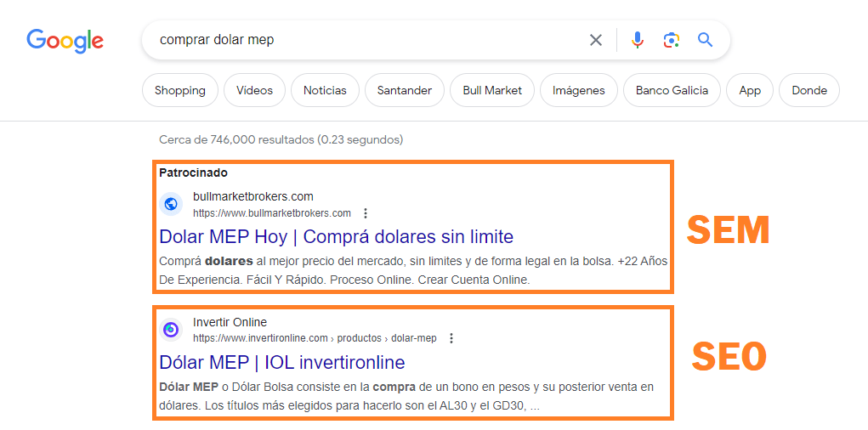Choose the Bull Market chip
The height and width of the screenshot is (430, 868).
(492, 90)
